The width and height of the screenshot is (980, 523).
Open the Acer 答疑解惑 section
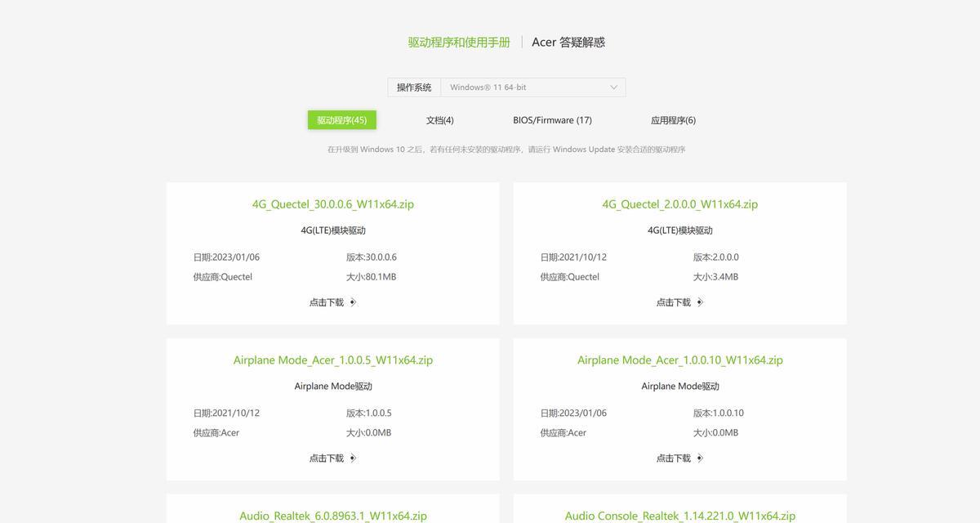click(x=568, y=42)
